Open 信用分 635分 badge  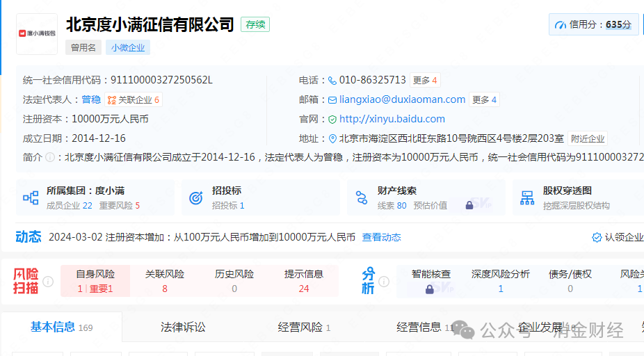(593, 24)
